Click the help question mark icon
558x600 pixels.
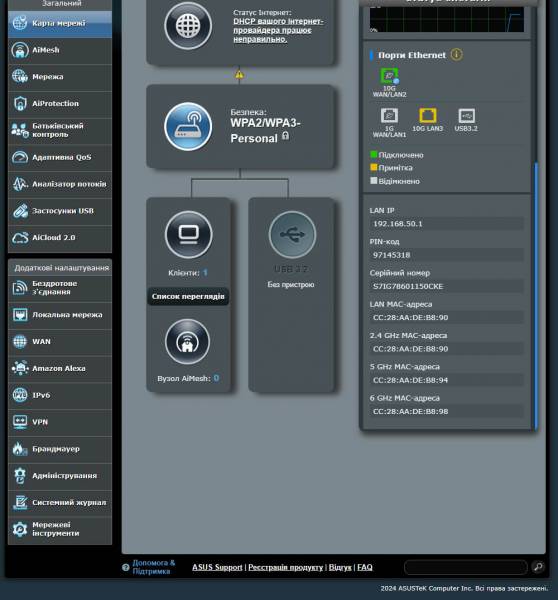(126, 567)
